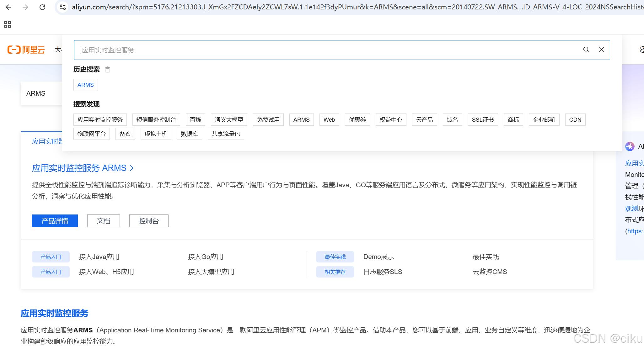This screenshot has width=644, height=349.
Task: Open the 文档 button
Action: [x=104, y=221]
